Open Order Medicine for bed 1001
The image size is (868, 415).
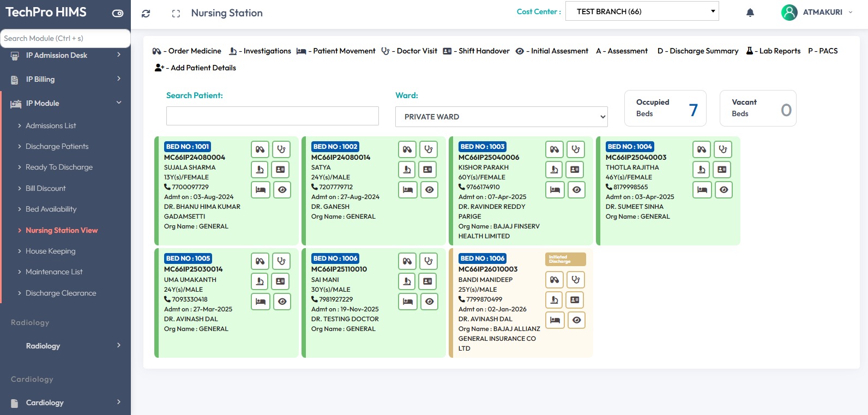[260, 149]
